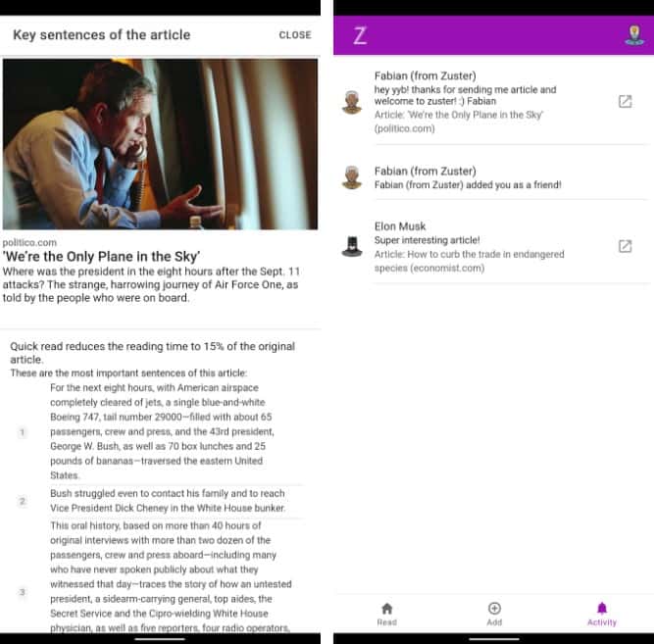Open the profile avatar icon in header

(x=634, y=35)
